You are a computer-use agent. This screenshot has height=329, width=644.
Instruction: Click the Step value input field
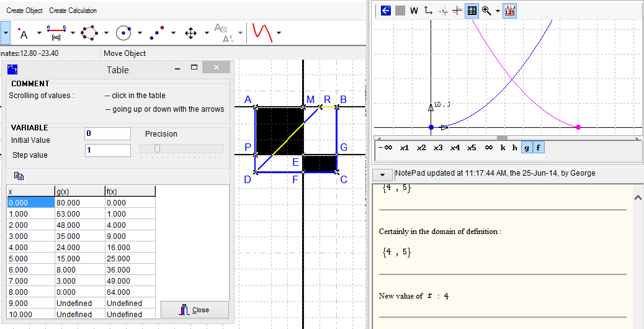107,150
